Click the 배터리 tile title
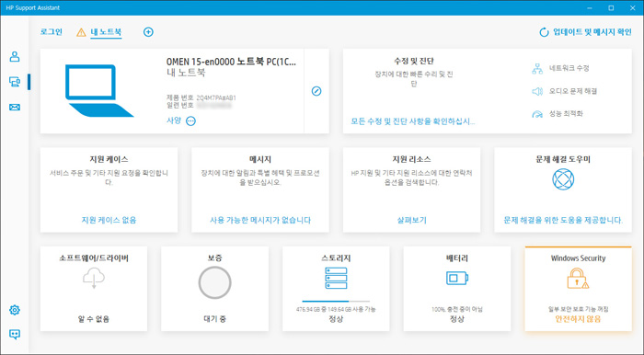Viewport: 644px width, 355px height. (x=457, y=258)
